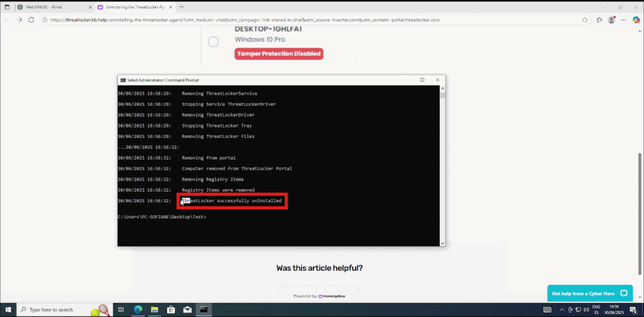
Task: Click the Removing ThreatLockerDriver line
Action: (x=218, y=115)
